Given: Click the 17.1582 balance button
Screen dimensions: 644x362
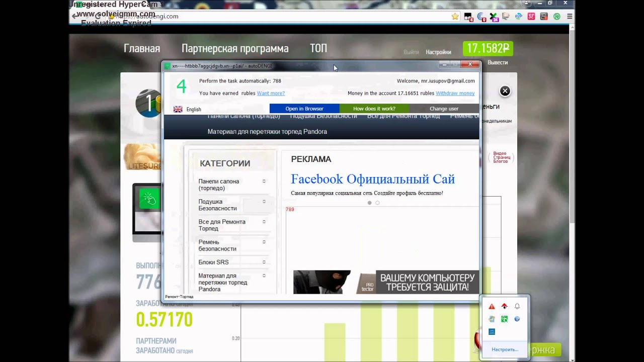Looking at the screenshot, I should pos(488,48).
